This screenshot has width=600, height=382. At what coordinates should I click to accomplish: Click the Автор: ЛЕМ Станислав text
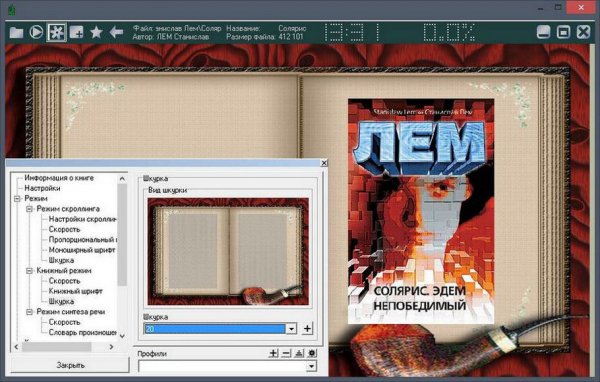click(171, 37)
